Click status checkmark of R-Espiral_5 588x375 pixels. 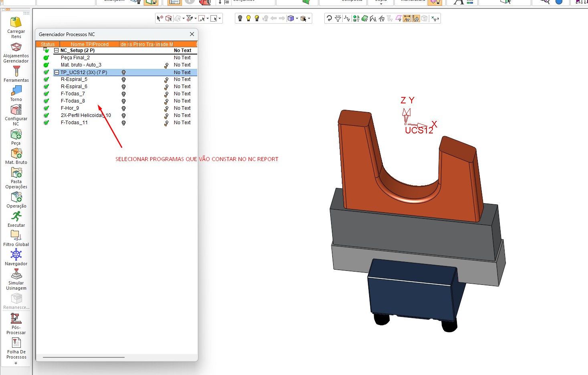(46, 79)
